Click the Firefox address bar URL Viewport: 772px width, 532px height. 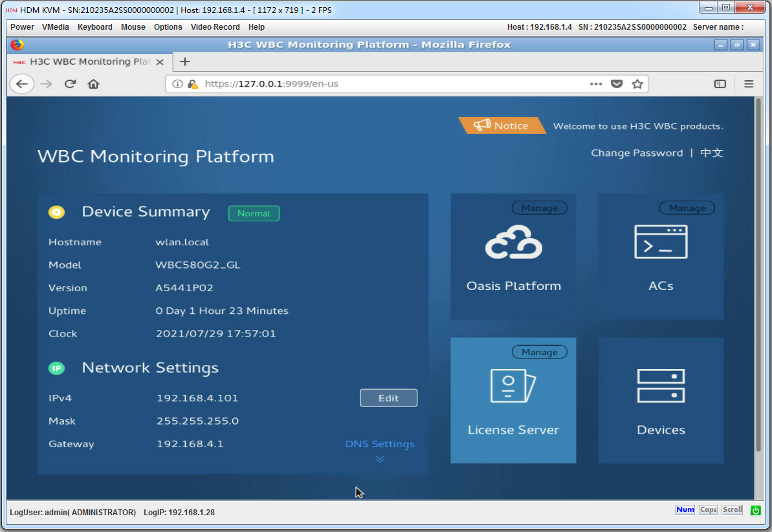point(271,83)
